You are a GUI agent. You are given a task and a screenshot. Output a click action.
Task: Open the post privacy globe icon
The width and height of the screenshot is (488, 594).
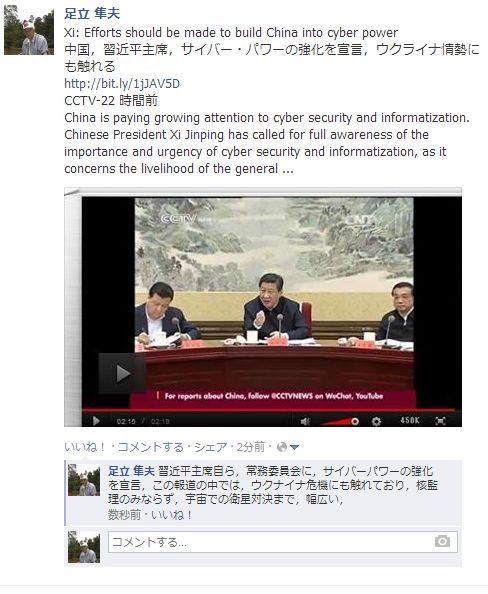coord(282,447)
